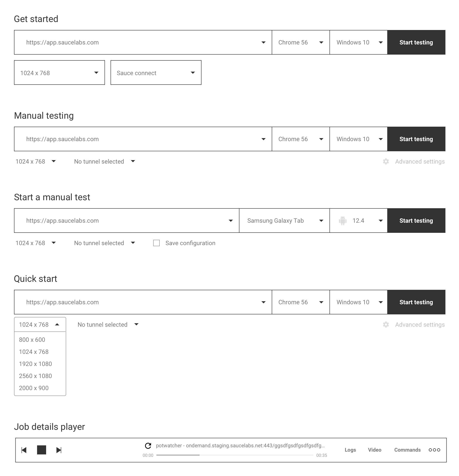Expand the Samsung Galaxy Tab device dropdown
The height and width of the screenshot is (476, 459).
(284, 221)
